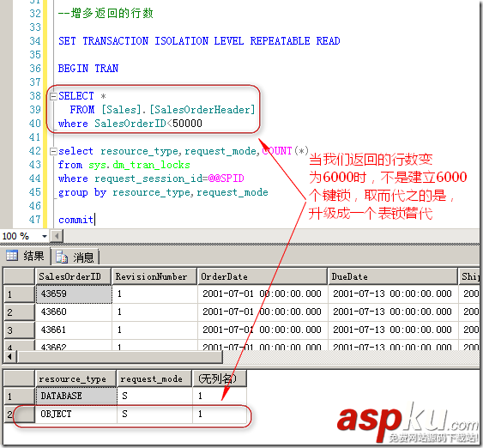Image resolution: width=483 pixels, height=448 pixels.
Task: Click the messages document icon on 消息 tab
Action: pos(62,257)
